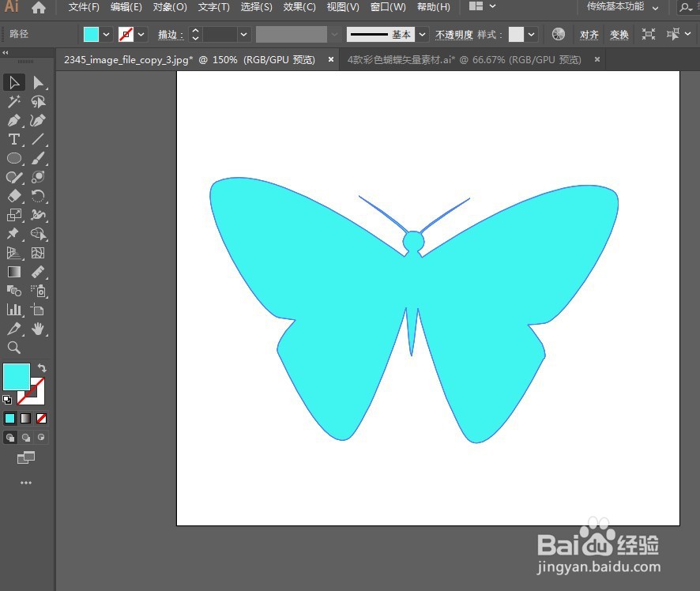
Task: Open the 窗口(W) menu
Action: pos(388,7)
